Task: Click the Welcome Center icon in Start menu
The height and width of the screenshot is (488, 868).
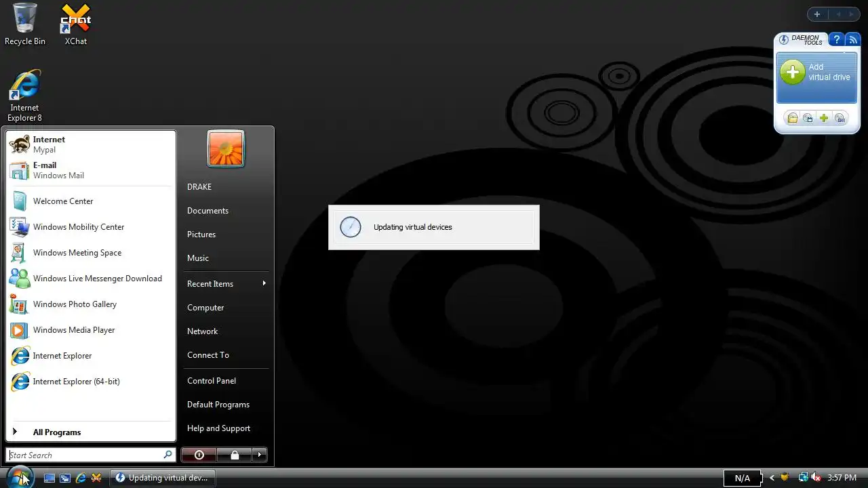Action: (20, 201)
